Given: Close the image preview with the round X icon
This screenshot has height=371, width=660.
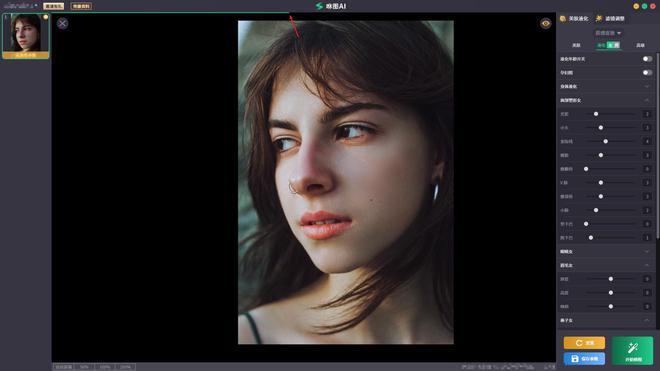Looking at the screenshot, I should tap(62, 23).
